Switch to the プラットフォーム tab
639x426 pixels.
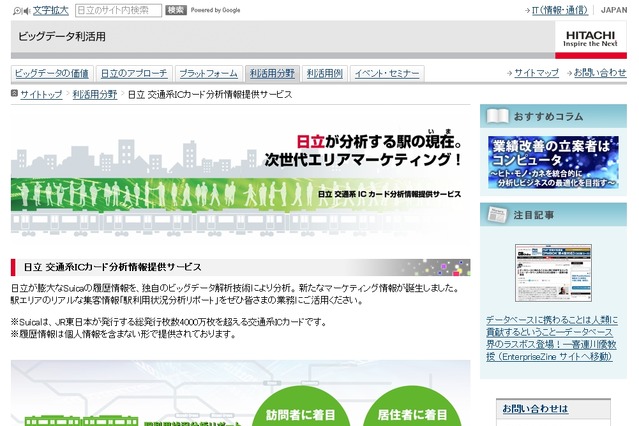coord(209,74)
